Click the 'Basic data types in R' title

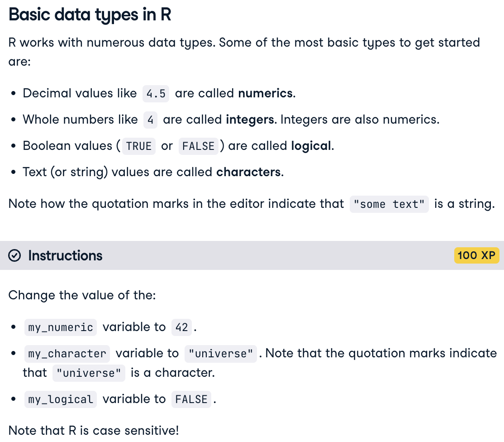[90, 14]
